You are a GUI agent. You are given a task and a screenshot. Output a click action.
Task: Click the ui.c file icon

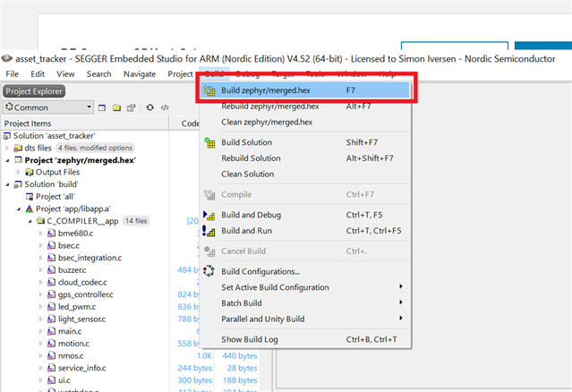(52, 380)
